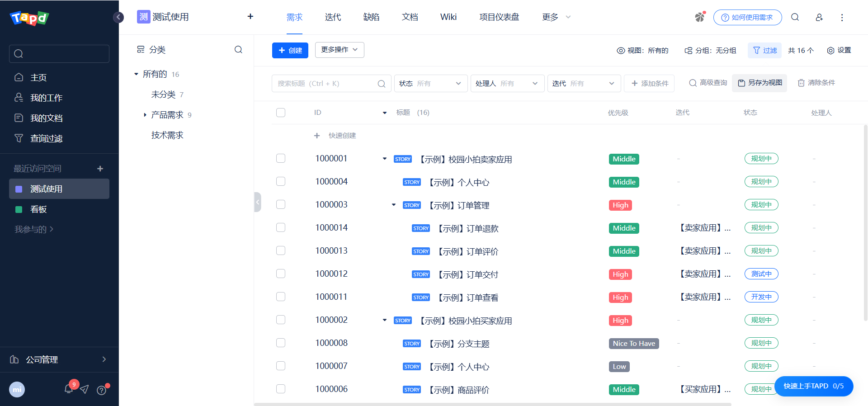Switch to the 缺陷 tab

tap(371, 17)
